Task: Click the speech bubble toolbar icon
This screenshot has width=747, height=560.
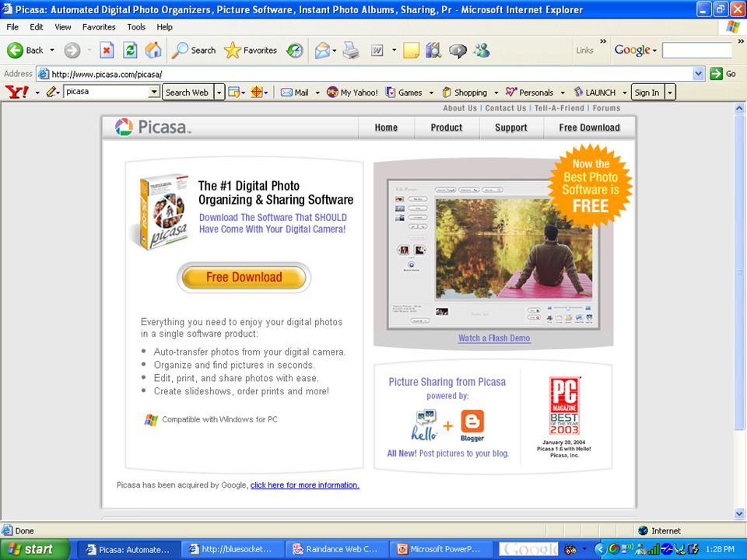Action: point(458,51)
